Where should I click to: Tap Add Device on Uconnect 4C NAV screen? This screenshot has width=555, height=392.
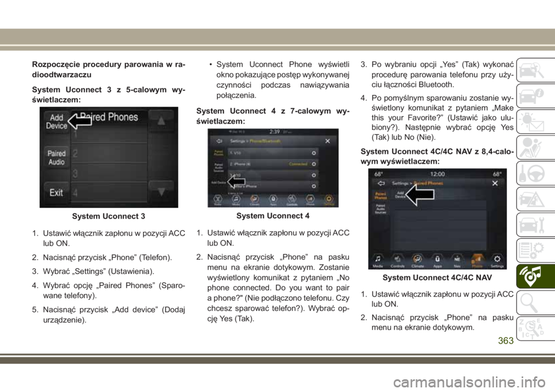400,195
